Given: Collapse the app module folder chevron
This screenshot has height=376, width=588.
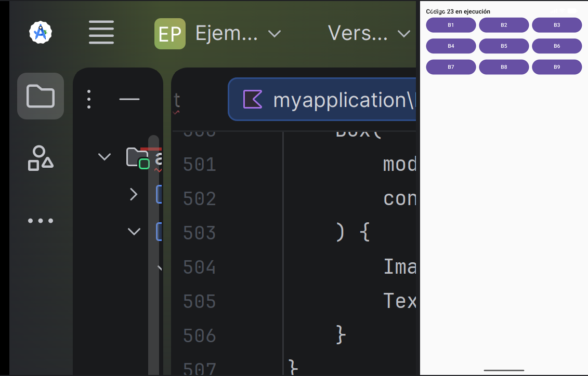Looking at the screenshot, I should [104, 156].
